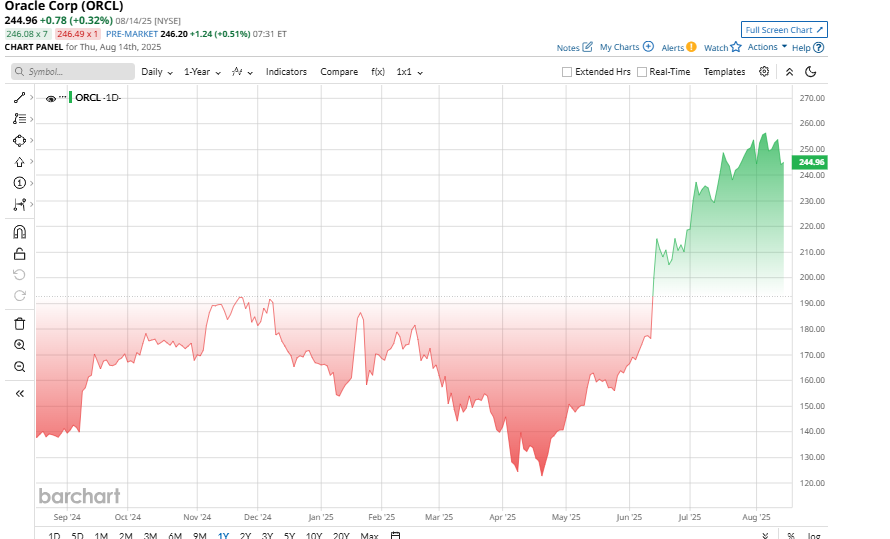
Task: Click the Help link
Action: 801,48
